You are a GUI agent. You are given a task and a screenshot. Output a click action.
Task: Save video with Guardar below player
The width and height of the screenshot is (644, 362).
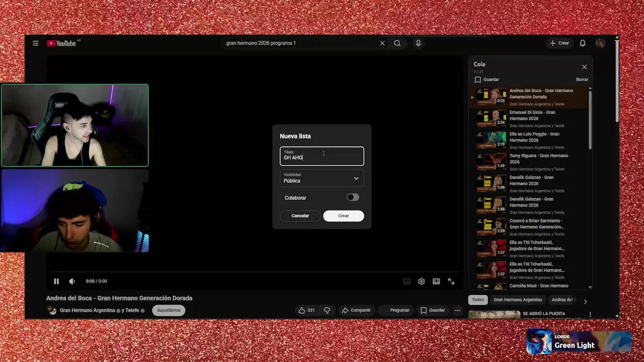433,310
